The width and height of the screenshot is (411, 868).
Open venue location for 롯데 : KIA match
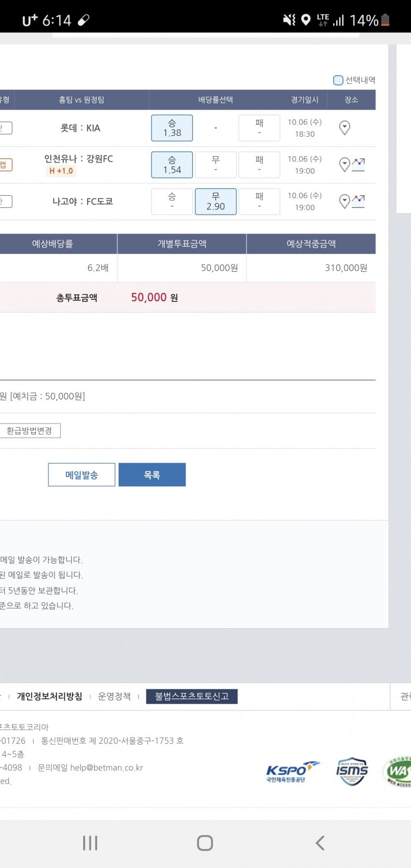point(344,128)
